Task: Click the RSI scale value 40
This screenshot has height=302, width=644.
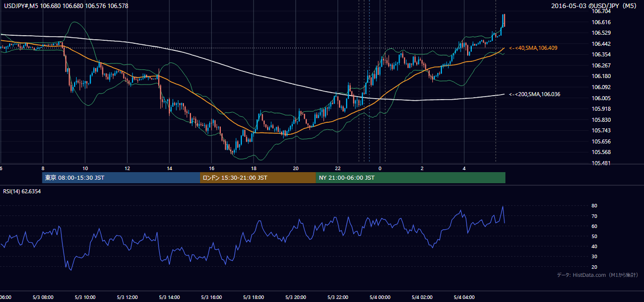Action: point(595,246)
